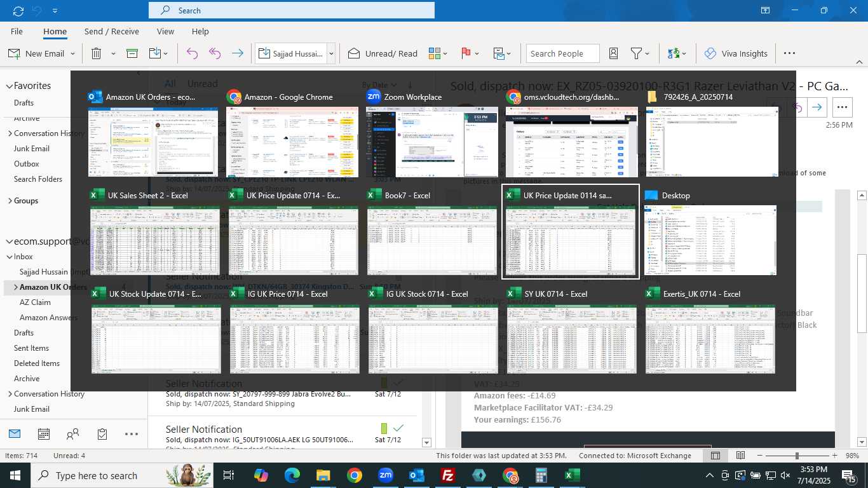Switch to Calendar view icon
The image size is (868, 488).
coord(44,434)
